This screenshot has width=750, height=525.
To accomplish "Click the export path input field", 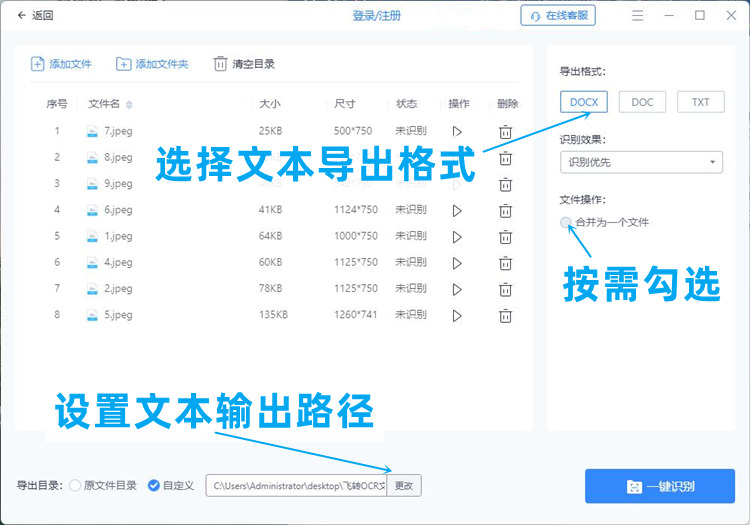I will (296, 486).
